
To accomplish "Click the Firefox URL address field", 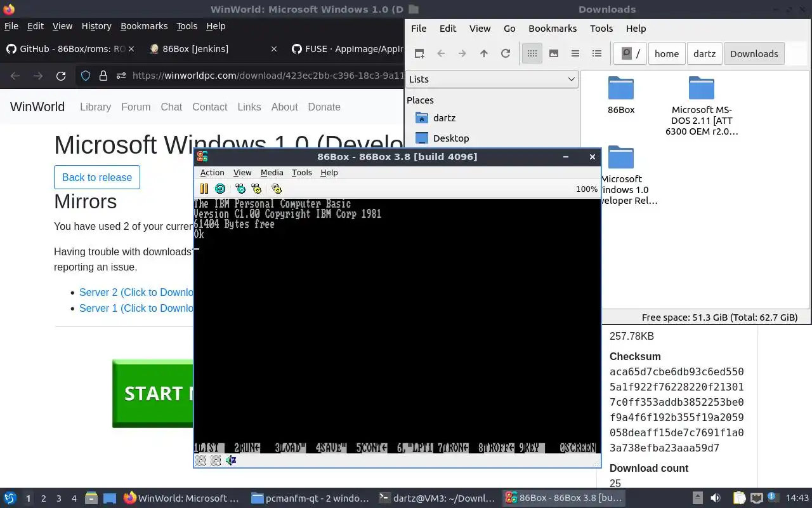I will pyautogui.click(x=268, y=76).
